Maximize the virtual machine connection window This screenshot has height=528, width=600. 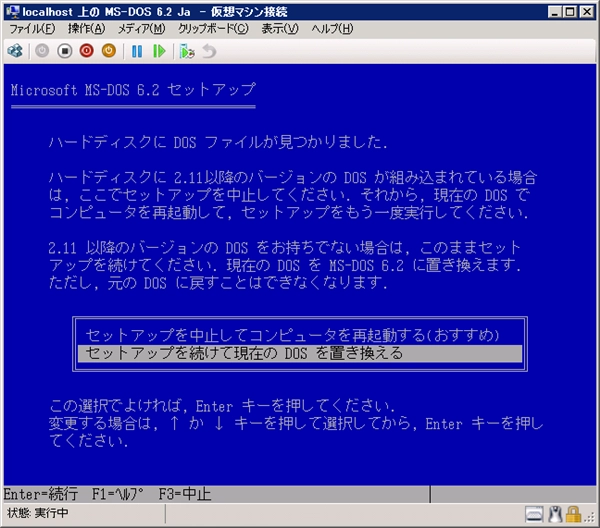pos(570,12)
